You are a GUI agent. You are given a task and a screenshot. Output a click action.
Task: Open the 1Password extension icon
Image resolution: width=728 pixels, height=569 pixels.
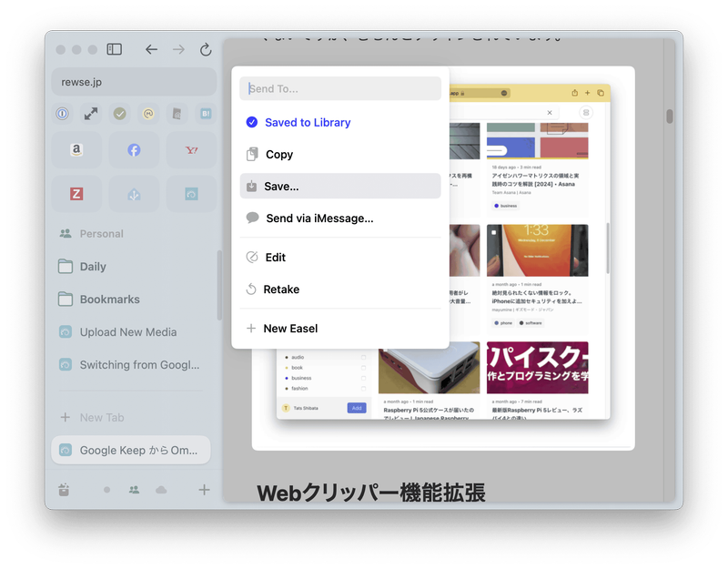click(63, 114)
